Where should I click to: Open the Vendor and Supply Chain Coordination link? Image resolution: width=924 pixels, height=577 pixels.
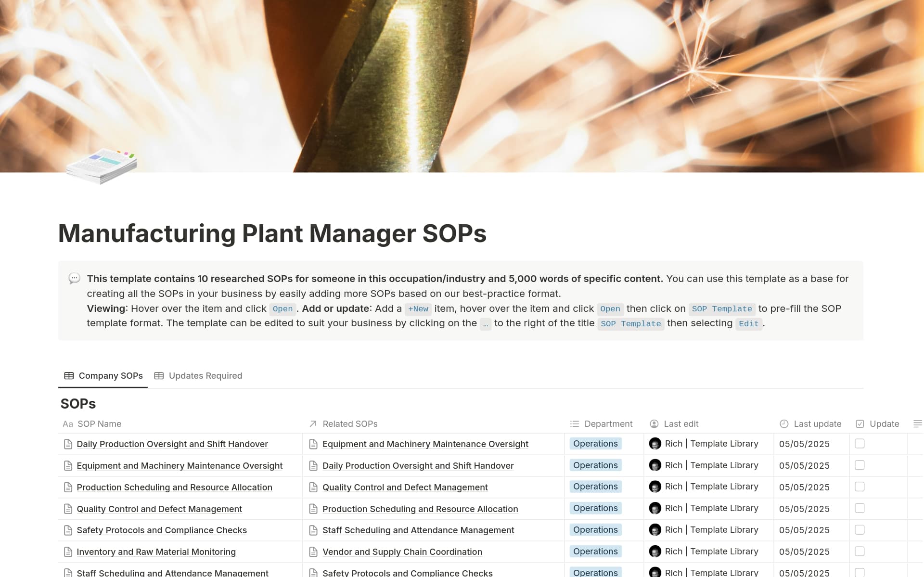tap(402, 551)
